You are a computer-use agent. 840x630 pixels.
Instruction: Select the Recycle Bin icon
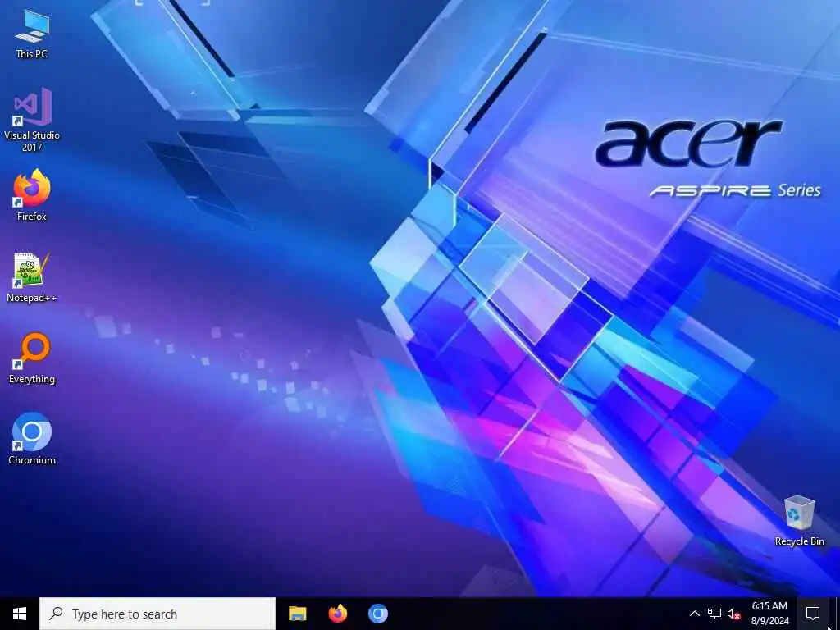pos(799,521)
